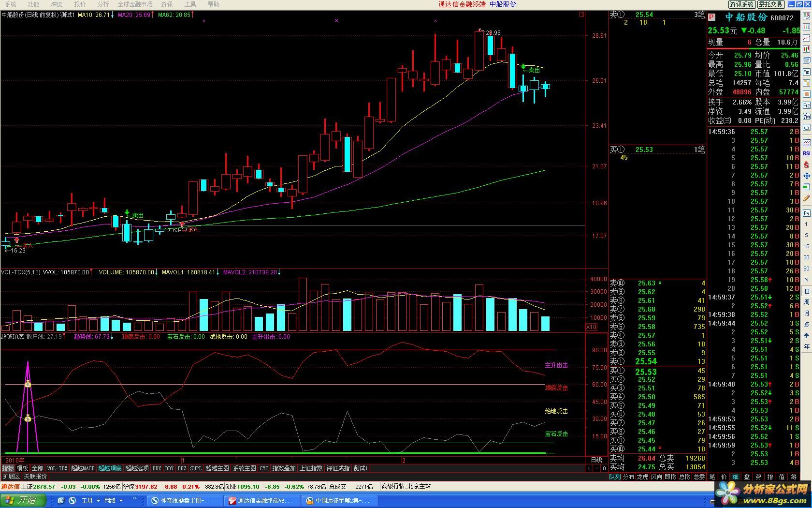Click the F12 trading icon in sidebar
Image resolution: width=812 pixels, height=508 pixels.
pos(807,105)
